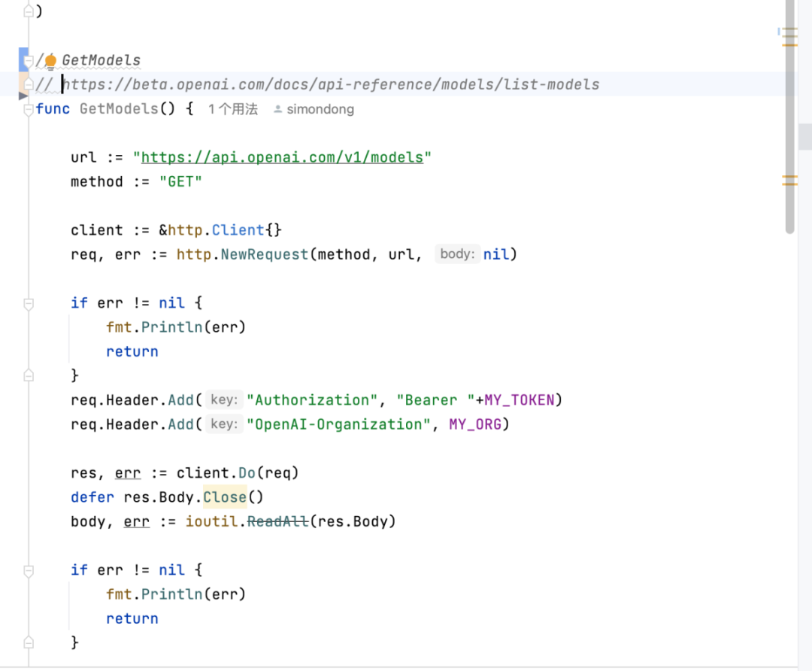Open the '1 个用法' usages hint

point(232,109)
